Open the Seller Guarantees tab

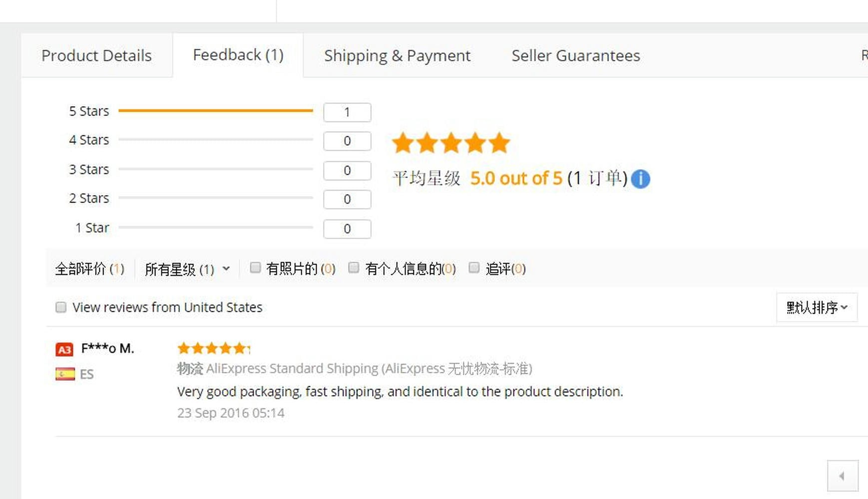(x=575, y=55)
